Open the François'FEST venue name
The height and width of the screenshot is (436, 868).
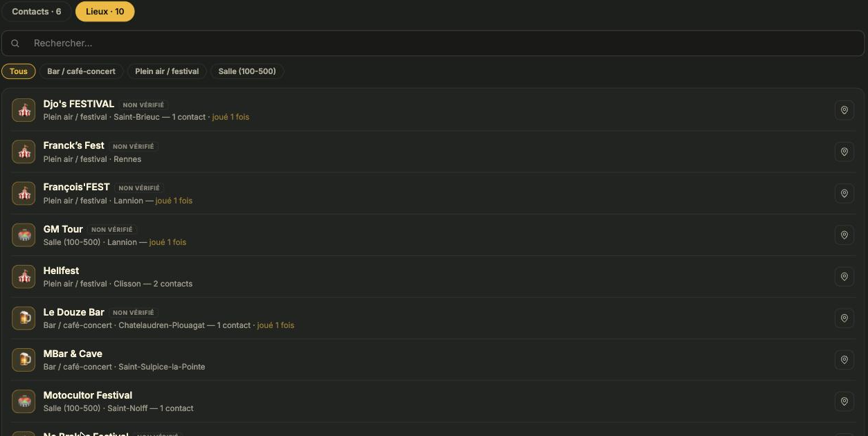76,187
